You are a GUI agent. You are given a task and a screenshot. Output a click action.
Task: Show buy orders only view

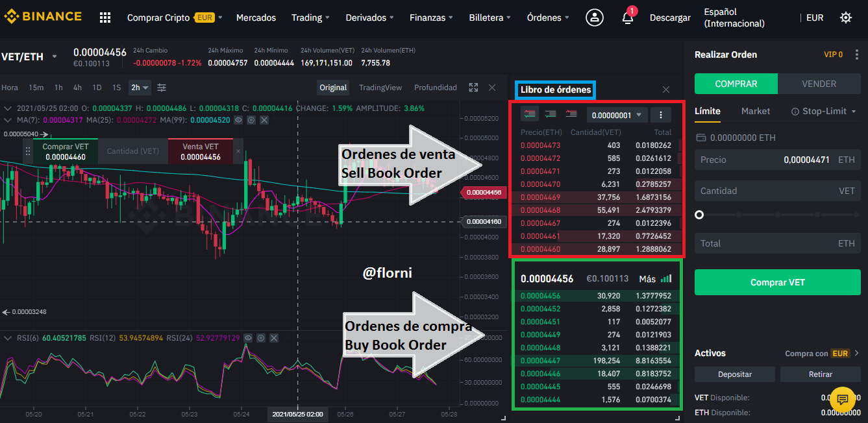point(551,114)
